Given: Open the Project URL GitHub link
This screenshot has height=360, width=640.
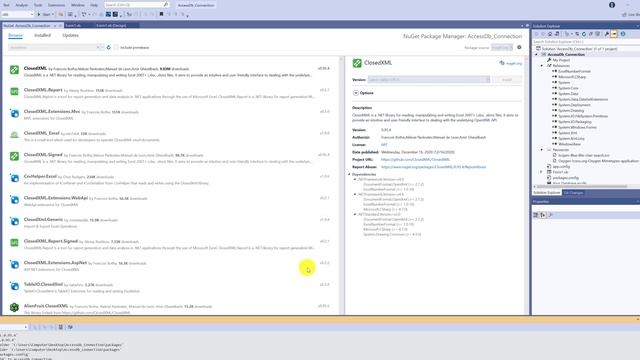Looking at the screenshot, I should 415,160.
